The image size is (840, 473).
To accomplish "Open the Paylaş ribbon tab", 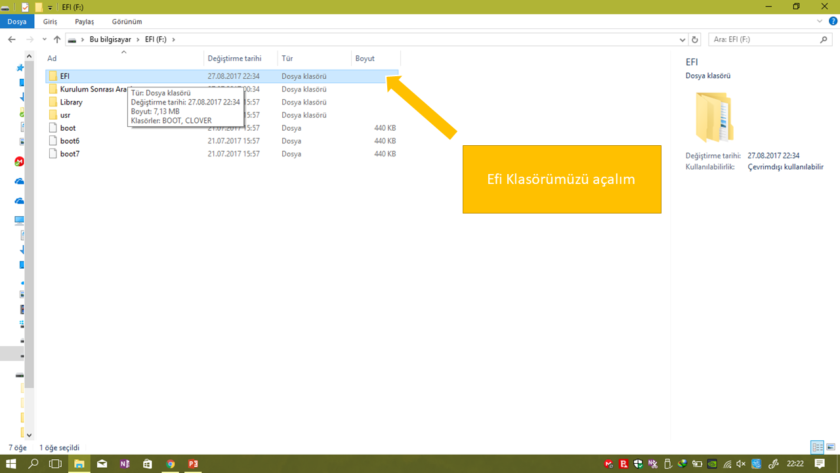I will 84,20.
